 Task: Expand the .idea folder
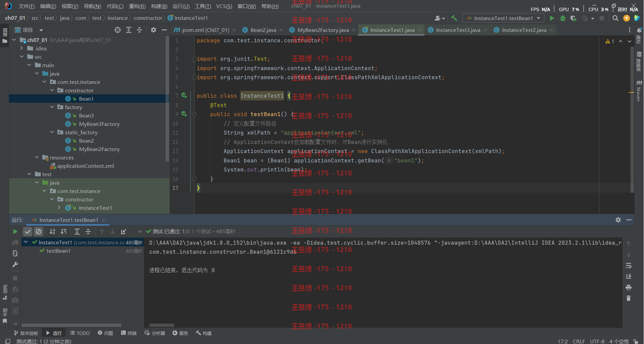(x=22, y=48)
